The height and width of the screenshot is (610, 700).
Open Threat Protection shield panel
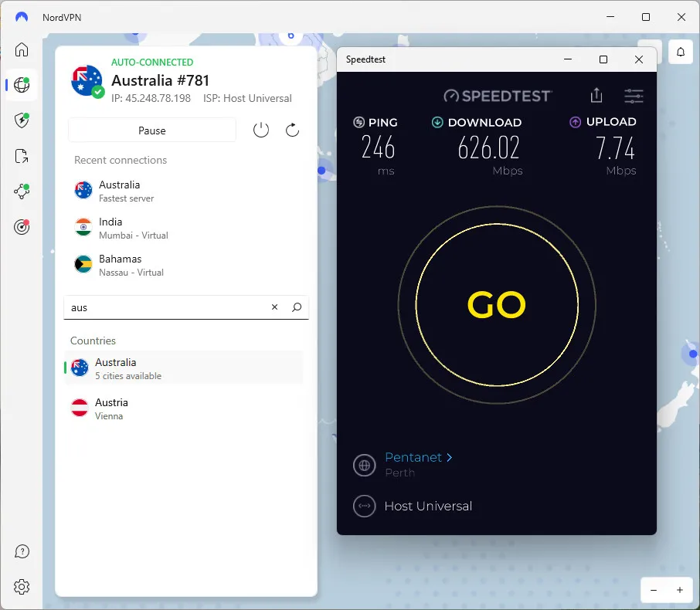click(21, 120)
